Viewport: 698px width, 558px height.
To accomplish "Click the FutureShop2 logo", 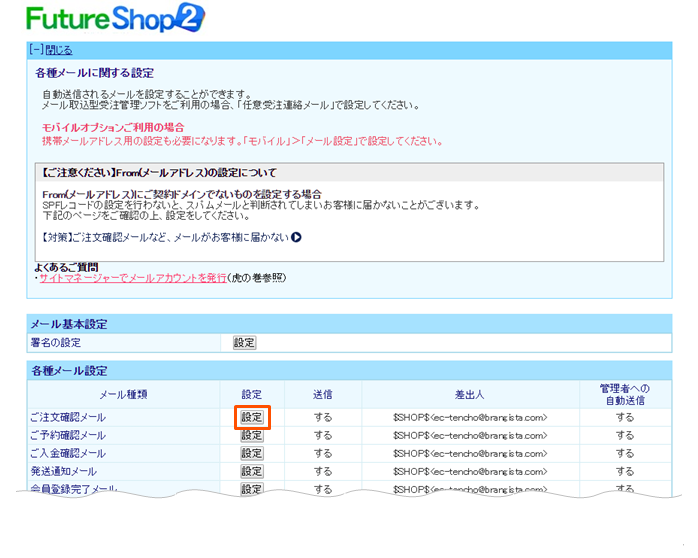I will click(x=115, y=18).
